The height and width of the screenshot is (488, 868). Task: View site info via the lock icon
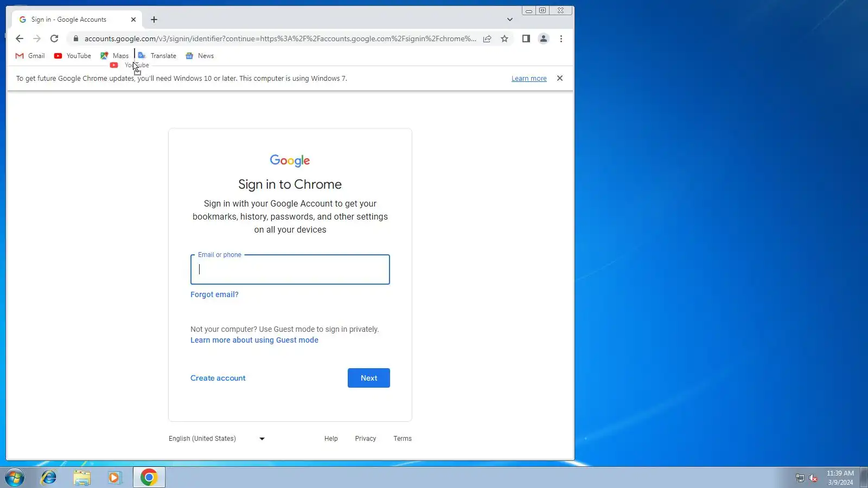click(x=76, y=38)
